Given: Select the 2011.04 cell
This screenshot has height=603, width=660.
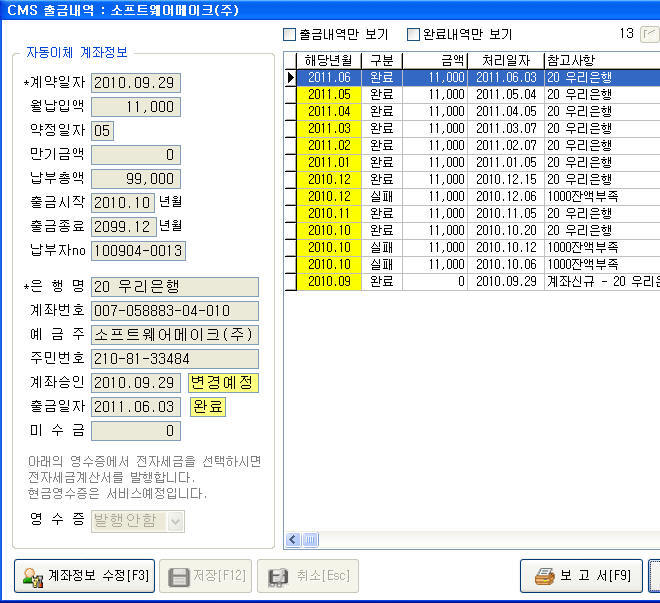Looking at the screenshot, I should tap(329, 112).
